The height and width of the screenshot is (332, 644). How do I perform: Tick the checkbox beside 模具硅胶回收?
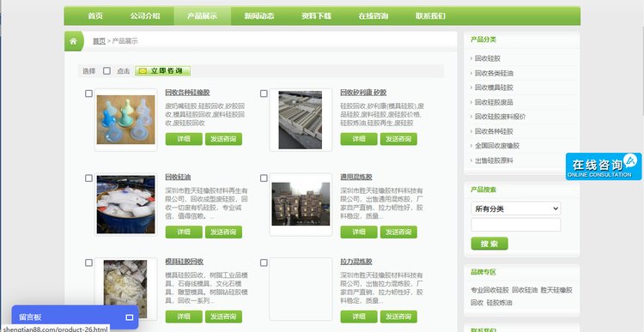(88, 263)
